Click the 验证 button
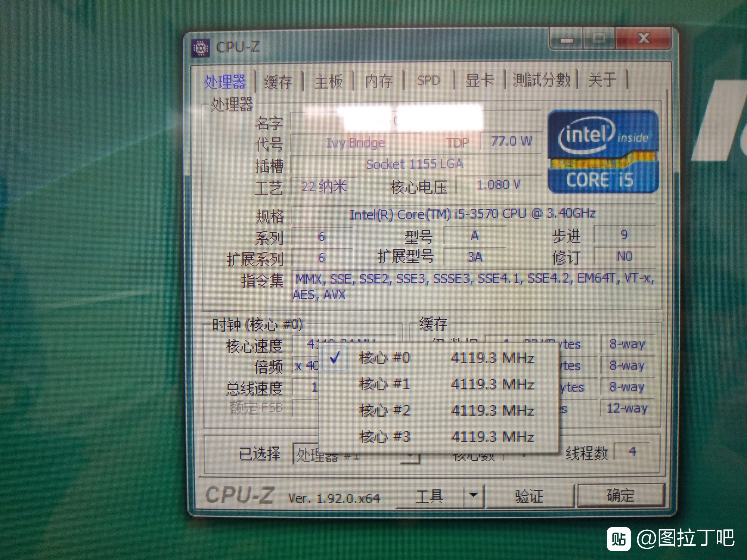The height and width of the screenshot is (560, 747). pos(529,496)
